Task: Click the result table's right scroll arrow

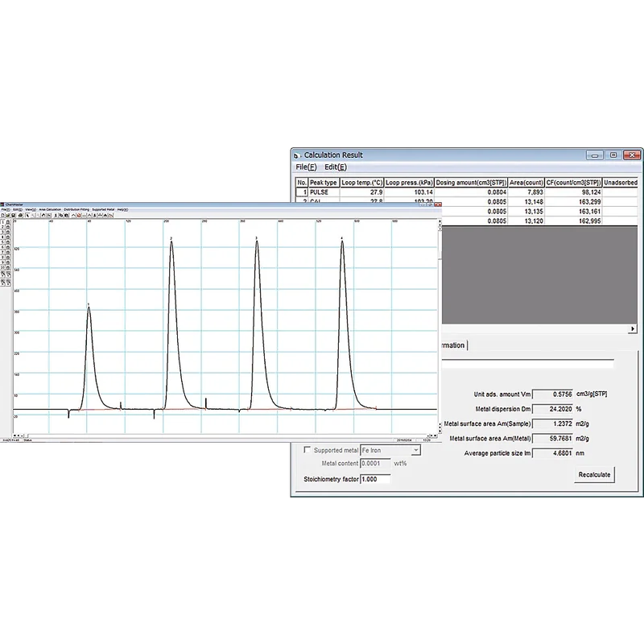Action: [633, 328]
